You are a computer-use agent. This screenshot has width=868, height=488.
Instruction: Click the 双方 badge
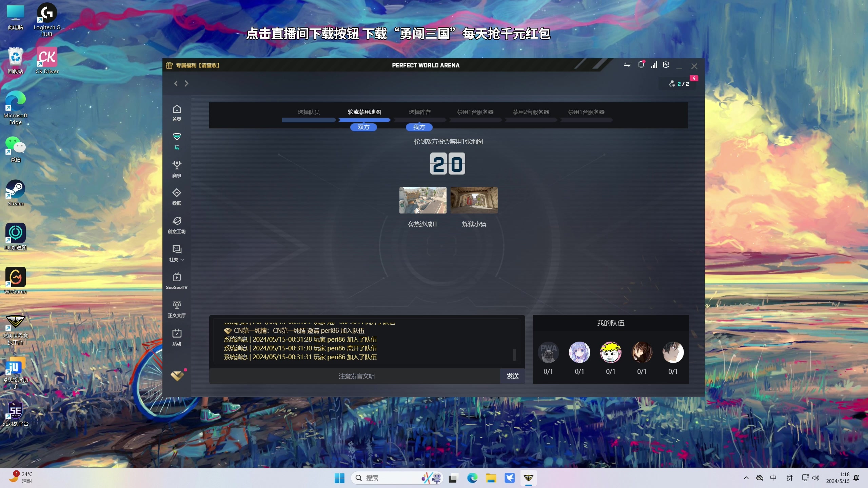pyautogui.click(x=363, y=127)
